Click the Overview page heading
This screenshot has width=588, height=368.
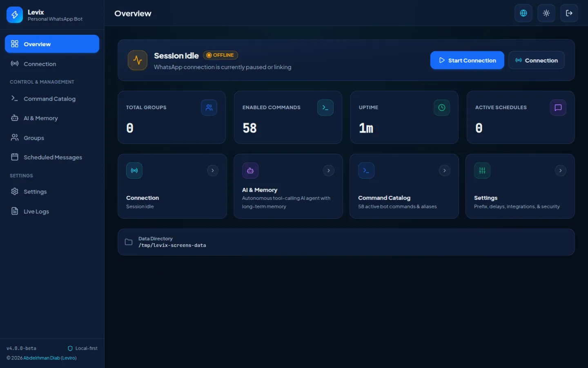tap(133, 13)
